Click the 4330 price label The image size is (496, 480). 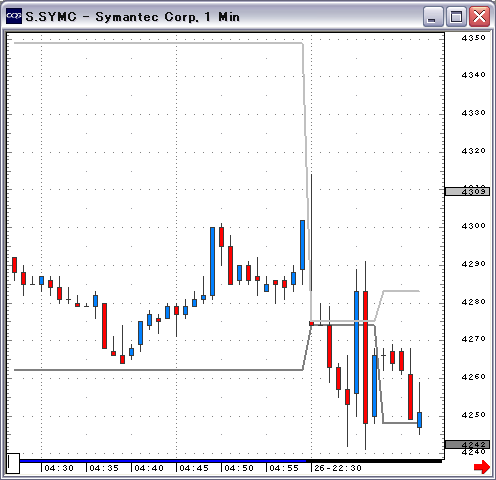pos(473,113)
